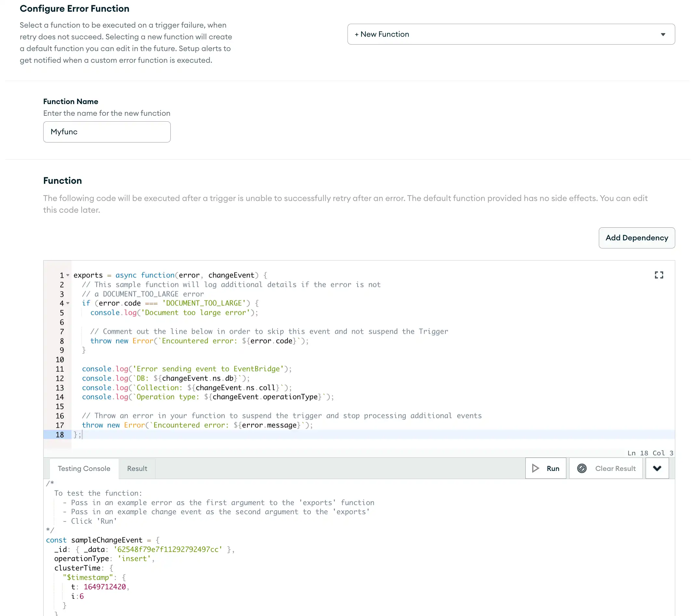Expand the fullscreen code editor view
The width and height of the screenshot is (697, 616).
[x=659, y=275]
